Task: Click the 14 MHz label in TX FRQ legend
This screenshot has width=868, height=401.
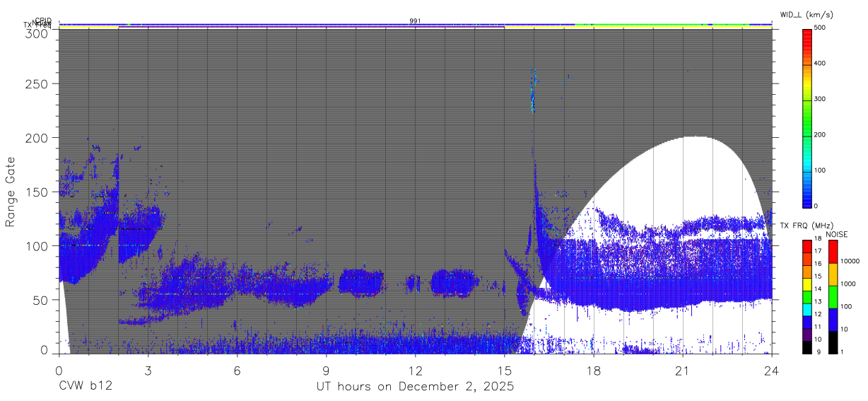Action: [x=819, y=289]
